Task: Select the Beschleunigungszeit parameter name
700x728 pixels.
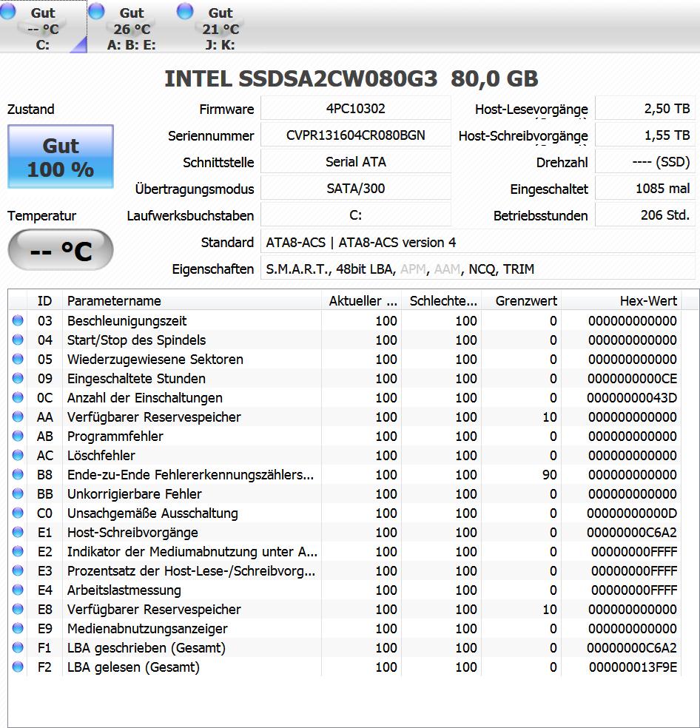Action: pos(127,321)
